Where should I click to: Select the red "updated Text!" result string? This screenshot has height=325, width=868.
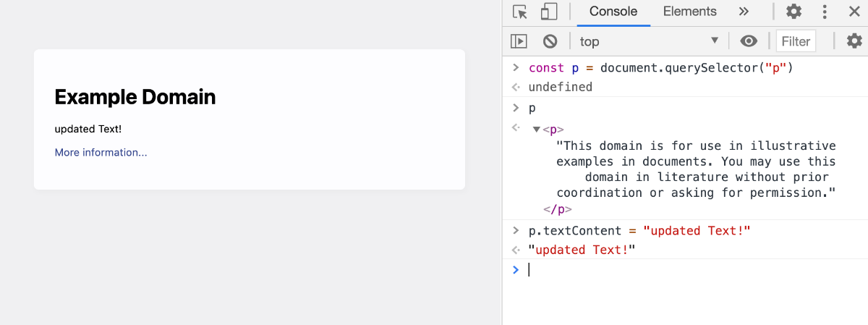tap(582, 250)
